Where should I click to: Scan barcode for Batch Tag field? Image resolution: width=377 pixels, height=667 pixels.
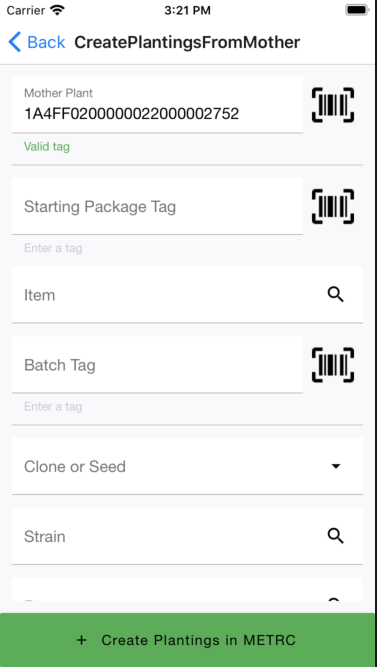(x=333, y=365)
